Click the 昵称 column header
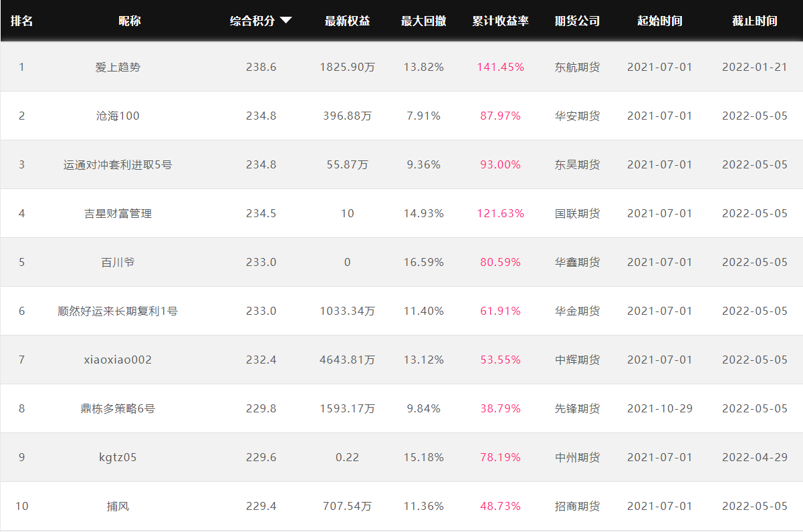 (129, 21)
